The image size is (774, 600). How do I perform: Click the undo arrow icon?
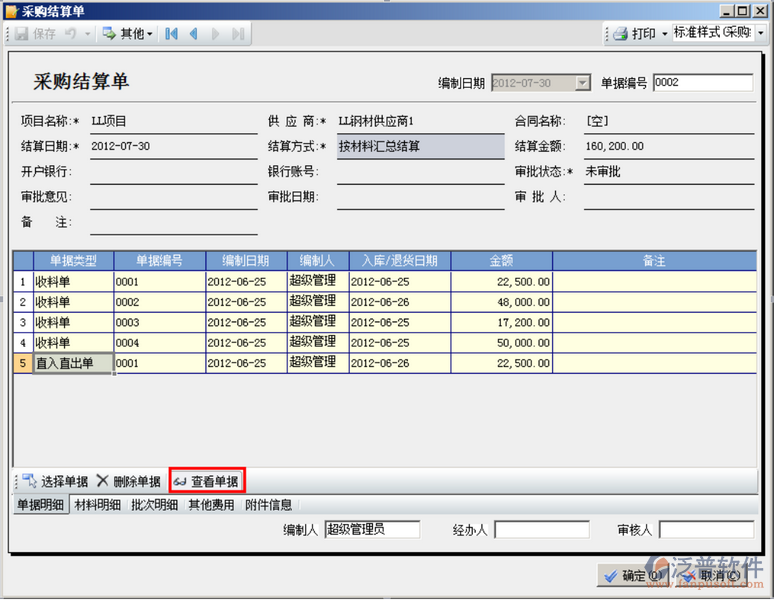coord(71,33)
